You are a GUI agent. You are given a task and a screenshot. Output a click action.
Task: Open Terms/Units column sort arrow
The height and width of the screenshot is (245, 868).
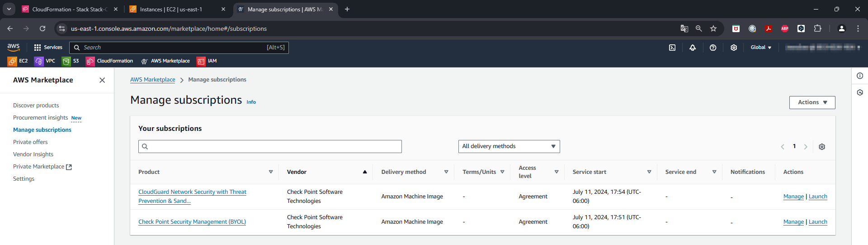[502, 172]
